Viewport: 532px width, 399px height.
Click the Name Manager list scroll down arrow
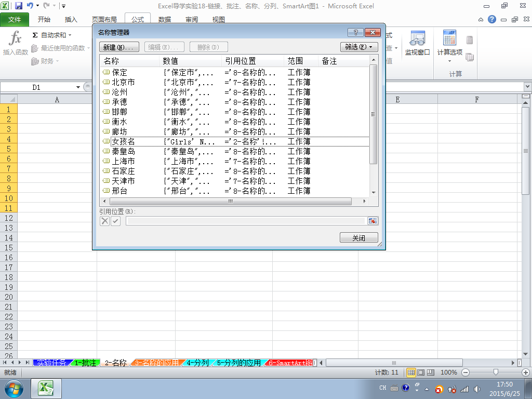tap(374, 192)
